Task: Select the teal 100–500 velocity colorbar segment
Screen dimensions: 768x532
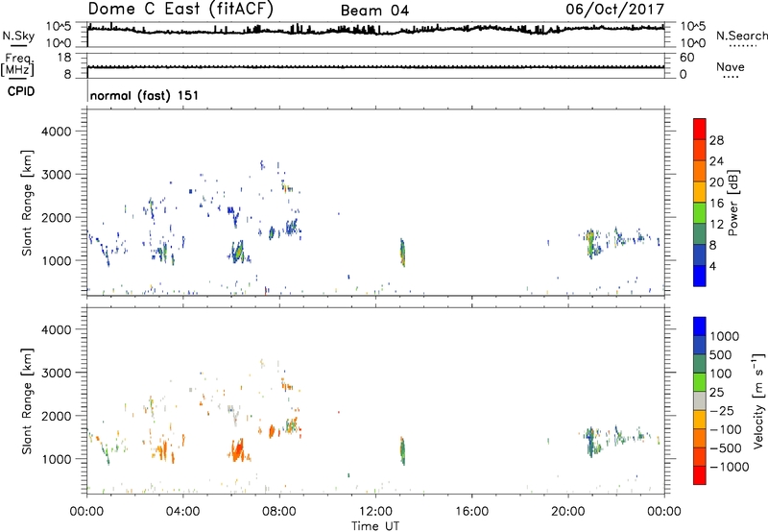Action: pos(700,364)
